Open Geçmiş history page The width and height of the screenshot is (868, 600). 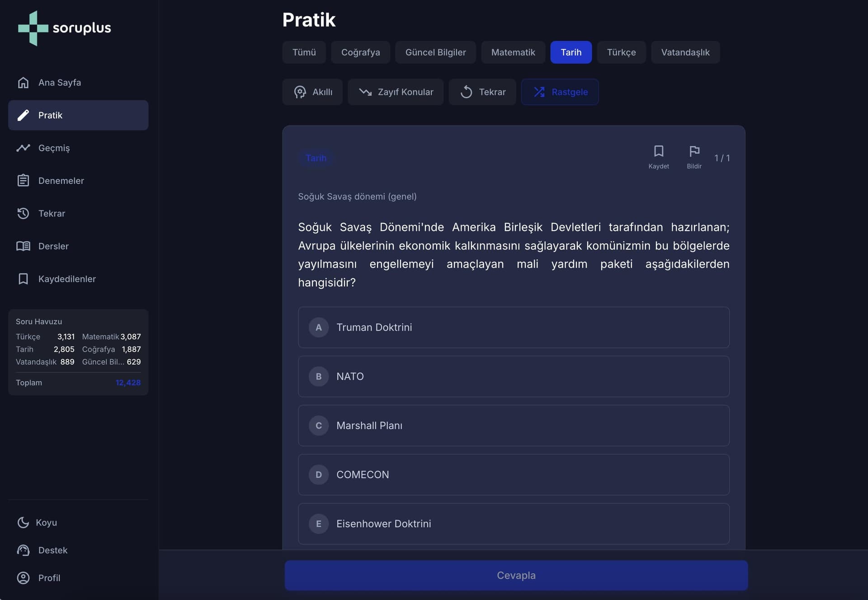(x=54, y=148)
